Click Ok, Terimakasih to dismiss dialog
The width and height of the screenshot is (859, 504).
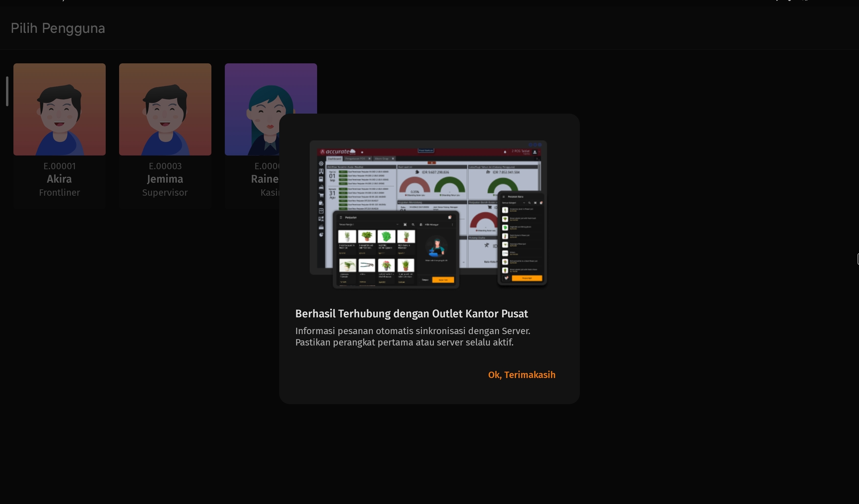[x=521, y=375]
